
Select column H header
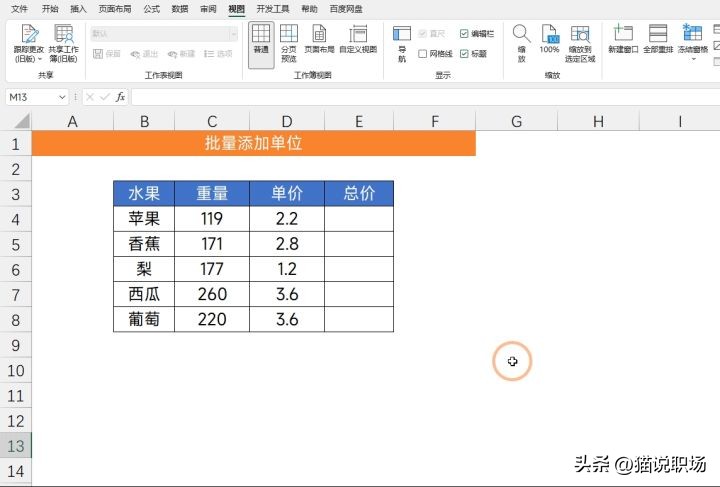(x=598, y=122)
